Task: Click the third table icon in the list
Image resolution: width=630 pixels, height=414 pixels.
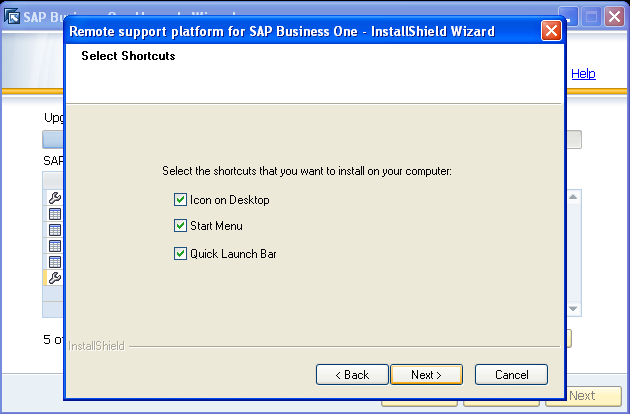Action: tap(55, 246)
